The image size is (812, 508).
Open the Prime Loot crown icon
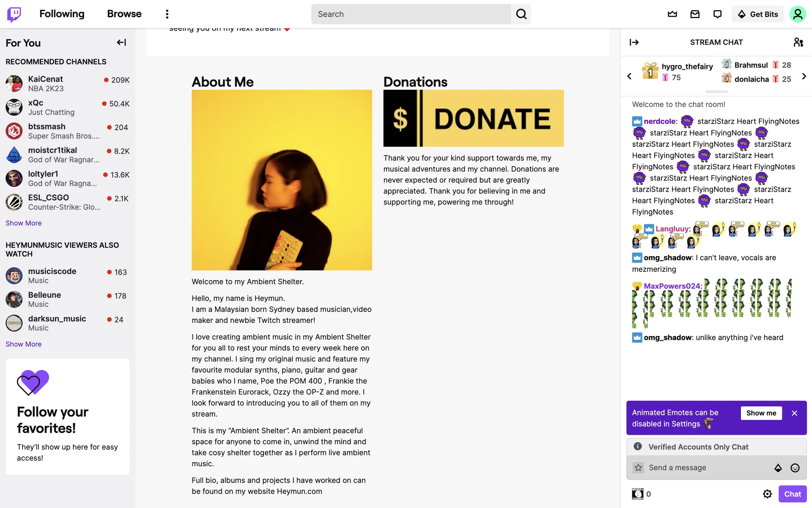click(x=672, y=14)
